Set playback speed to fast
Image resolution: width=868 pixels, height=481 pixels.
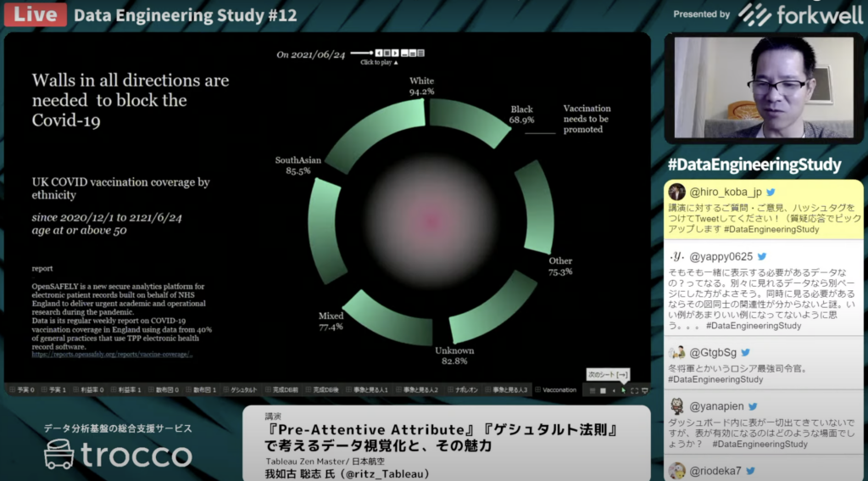(421, 53)
